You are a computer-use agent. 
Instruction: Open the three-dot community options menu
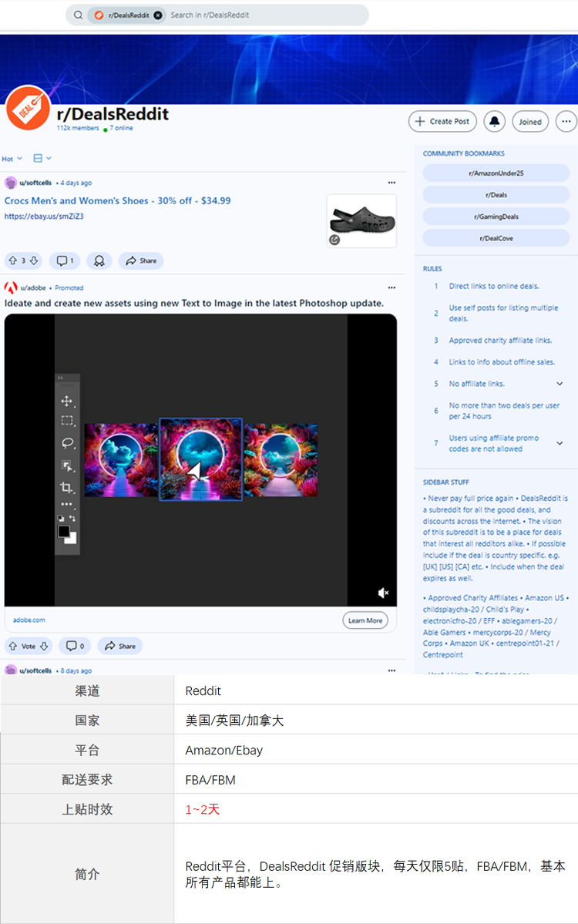tap(566, 121)
